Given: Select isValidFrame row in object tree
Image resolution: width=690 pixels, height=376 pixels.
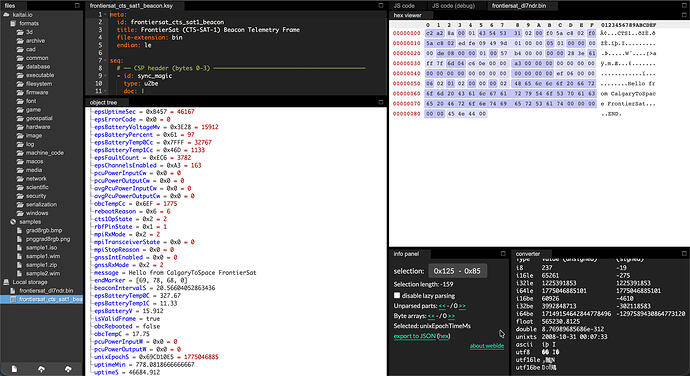Looking at the screenshot, I should [127, 319].
